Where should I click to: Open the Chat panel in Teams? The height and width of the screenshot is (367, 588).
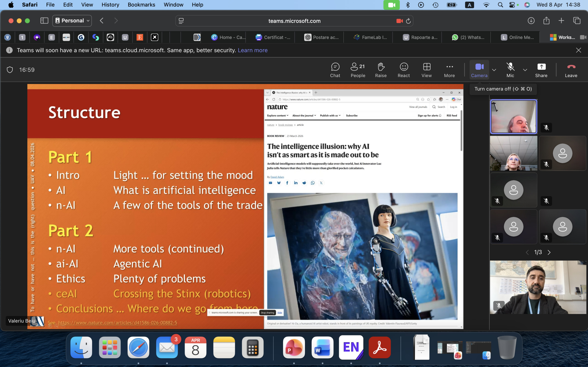pos(335,70)
